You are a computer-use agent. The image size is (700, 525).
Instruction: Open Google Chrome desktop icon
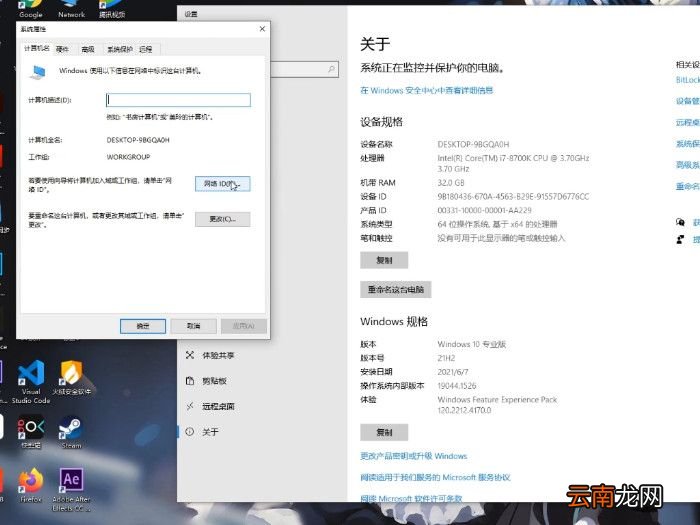click(31, 9)
